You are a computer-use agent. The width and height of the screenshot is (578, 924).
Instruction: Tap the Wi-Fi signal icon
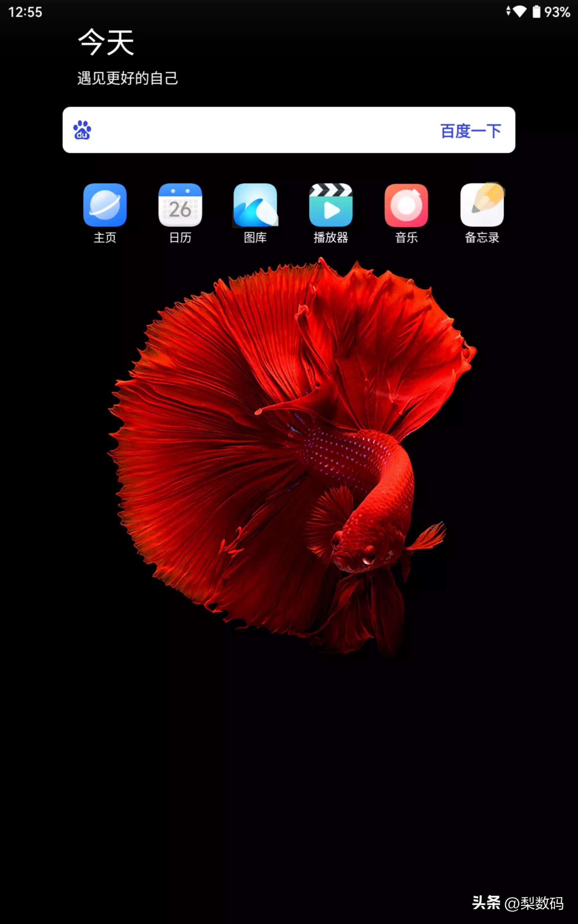click(519, 12)
